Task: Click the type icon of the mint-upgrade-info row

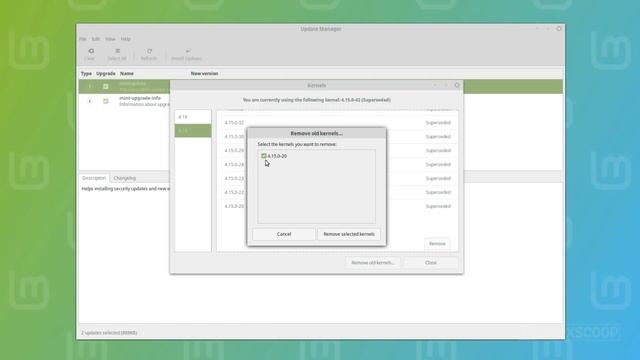Action: (x=89, y=101)
